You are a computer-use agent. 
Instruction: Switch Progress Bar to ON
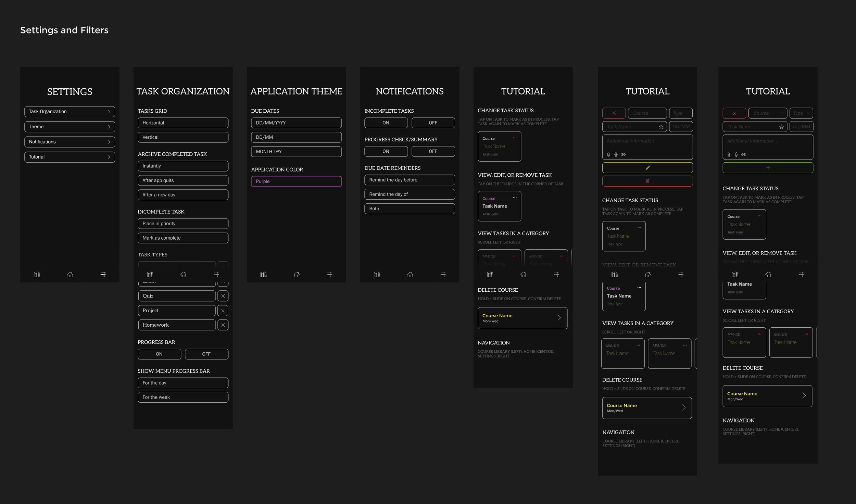point(159,354)
